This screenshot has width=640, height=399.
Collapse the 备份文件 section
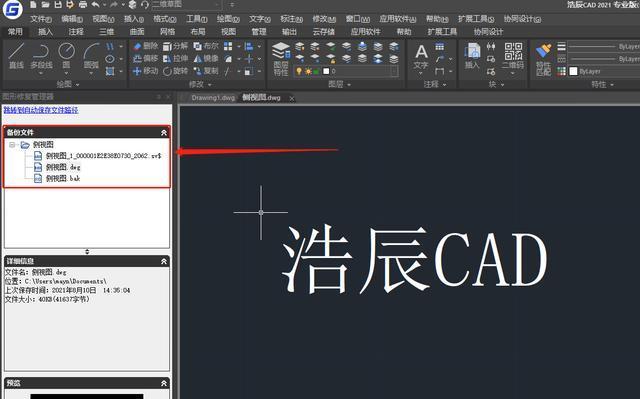pyautogui.click(x=164, y=133)
